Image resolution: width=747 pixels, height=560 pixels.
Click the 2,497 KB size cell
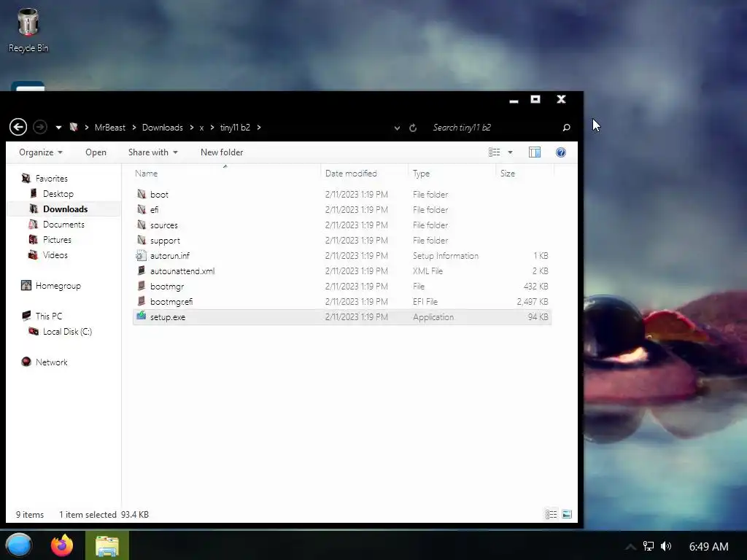tap(532, 301)
